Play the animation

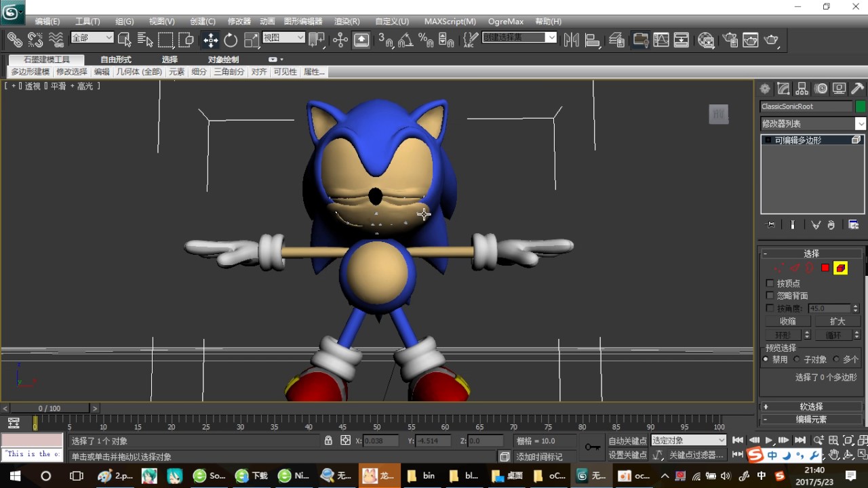[x=769, y=441]
